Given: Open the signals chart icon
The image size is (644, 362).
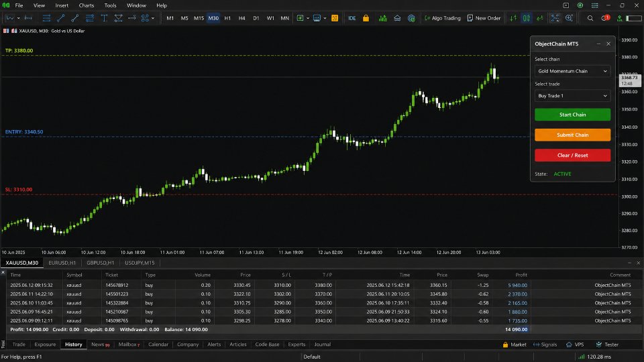Looking at the screenshot, I should coord(383,18).
